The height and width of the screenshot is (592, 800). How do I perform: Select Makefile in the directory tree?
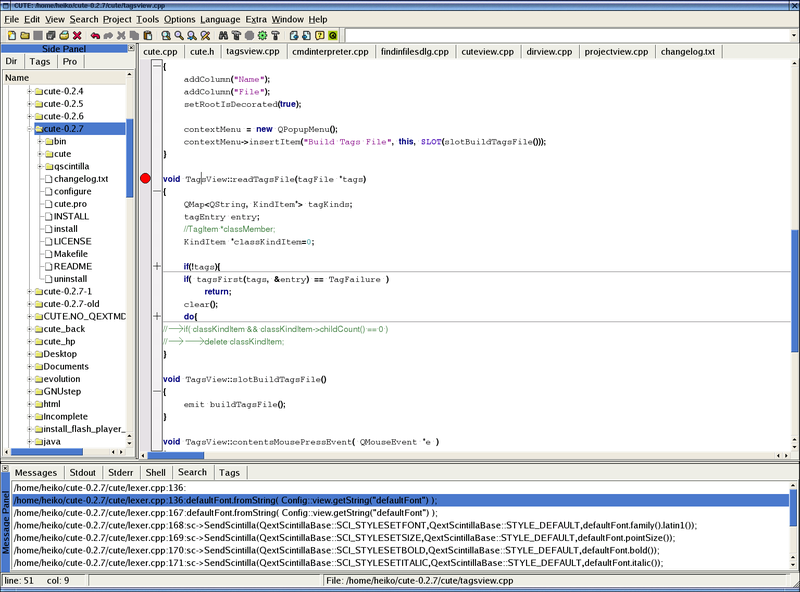click(70, 254)
